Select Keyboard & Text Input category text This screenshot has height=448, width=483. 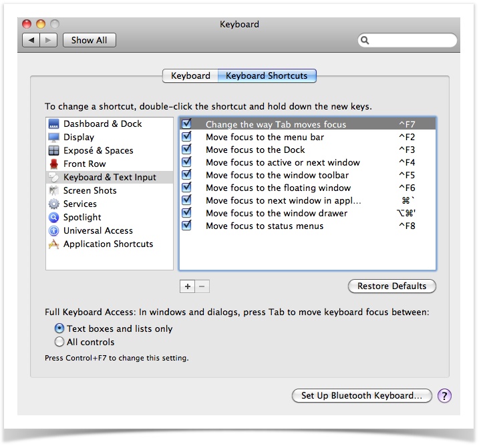click(110, 178)
